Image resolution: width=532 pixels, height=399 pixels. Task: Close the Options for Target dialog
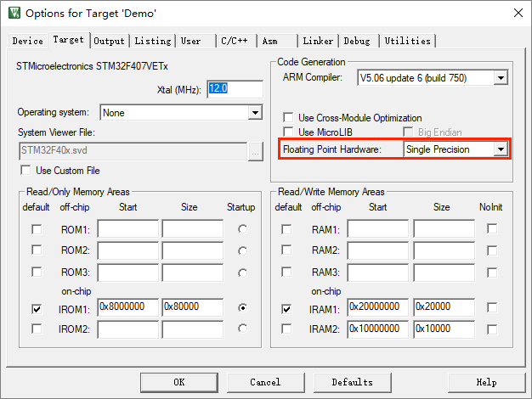click(518, 14)
